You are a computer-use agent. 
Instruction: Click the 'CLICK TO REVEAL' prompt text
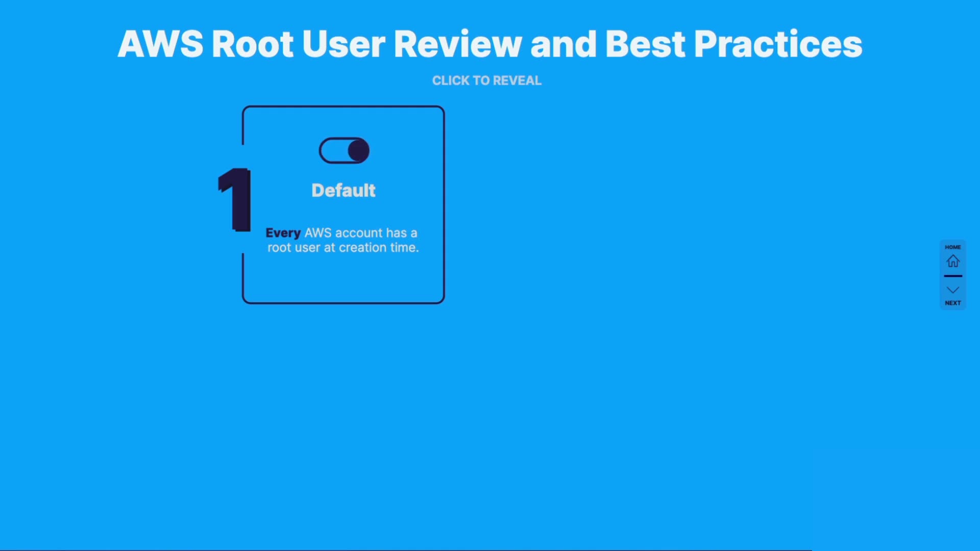486,81
